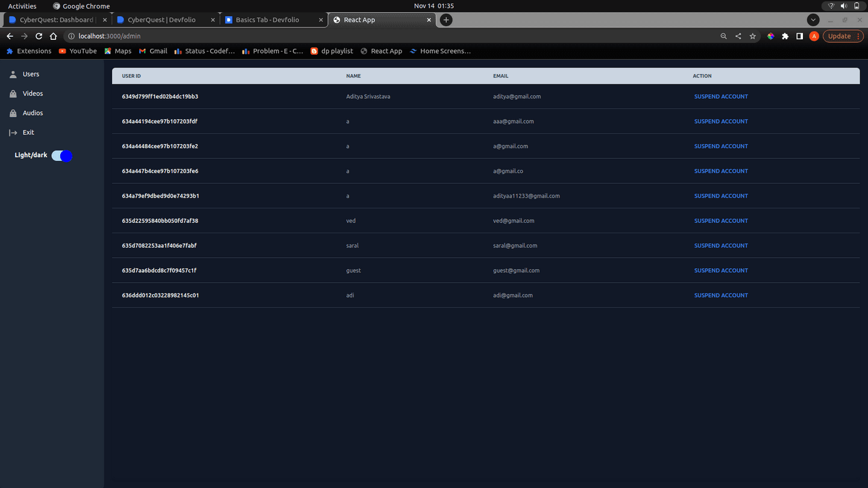Go back with browser back arrow
This screenshot has height=488, width=868.
10,36
